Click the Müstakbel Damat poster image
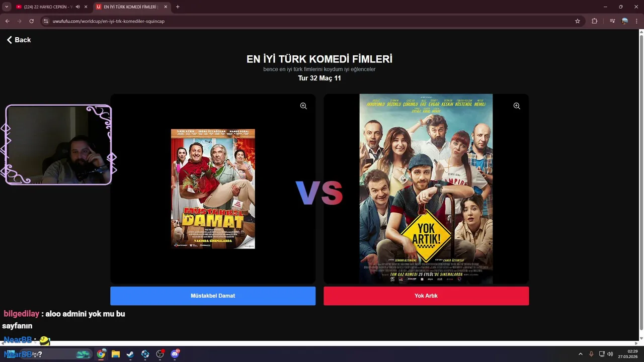This screenshot has height=362, width=644. (213, 189)
